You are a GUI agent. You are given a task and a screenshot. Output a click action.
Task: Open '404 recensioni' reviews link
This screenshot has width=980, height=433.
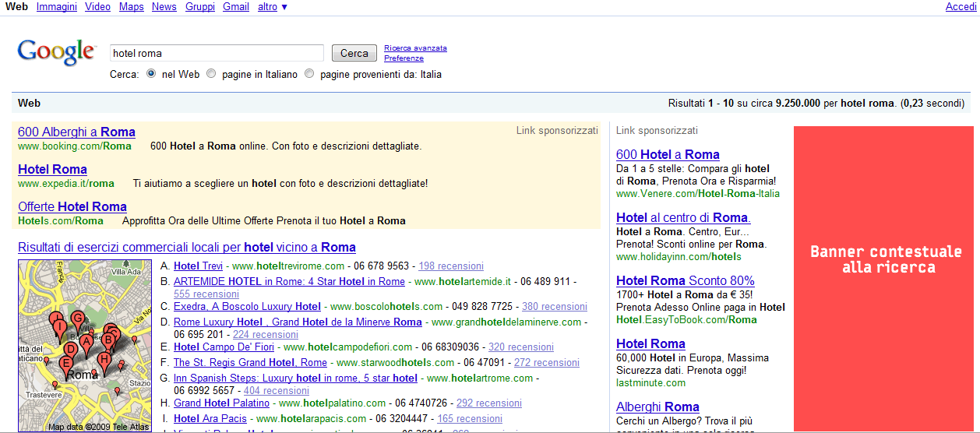[x=277, y=391]
